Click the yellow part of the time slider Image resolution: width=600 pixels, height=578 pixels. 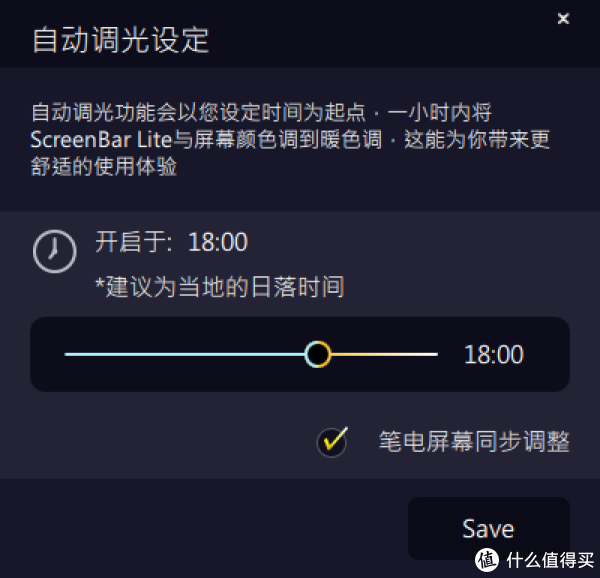point(384,354)
